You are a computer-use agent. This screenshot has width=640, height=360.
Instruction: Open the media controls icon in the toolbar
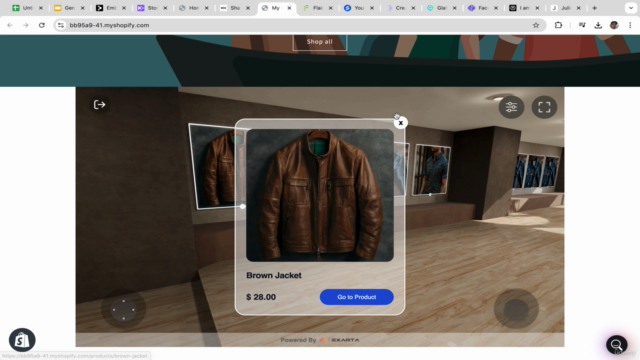582,25
